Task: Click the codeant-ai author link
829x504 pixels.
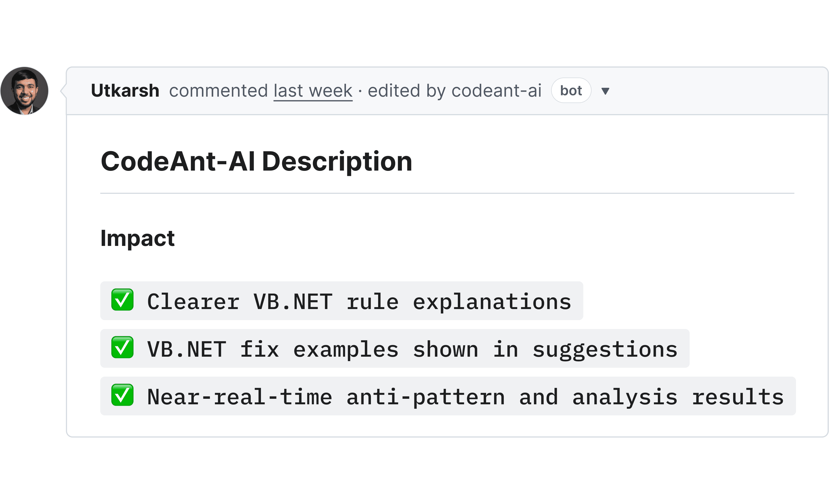Action: point(497,90)
